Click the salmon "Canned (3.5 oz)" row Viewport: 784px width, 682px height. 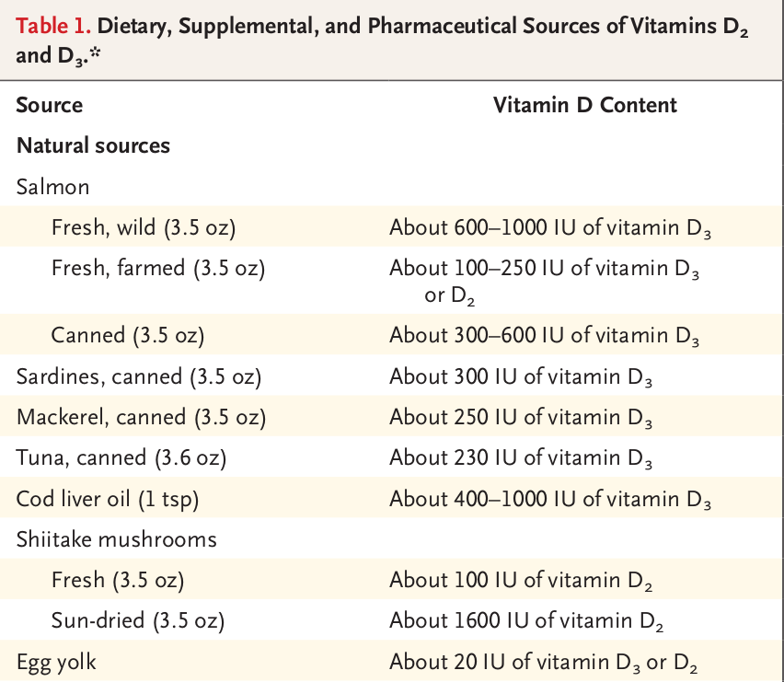tap(127, 335)
